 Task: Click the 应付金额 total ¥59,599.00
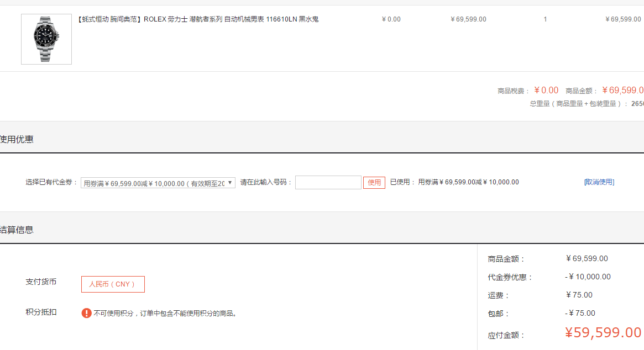coord(603,332)
